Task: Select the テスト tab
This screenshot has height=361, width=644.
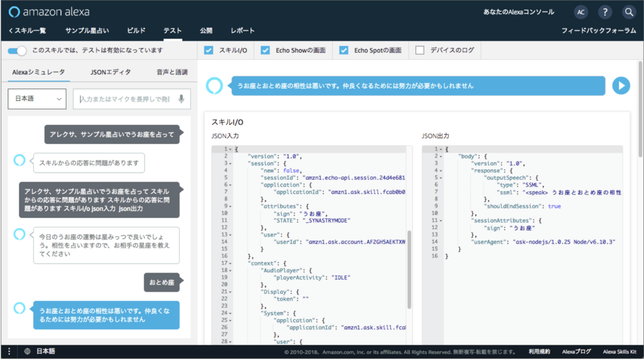Action: [172, 31]
